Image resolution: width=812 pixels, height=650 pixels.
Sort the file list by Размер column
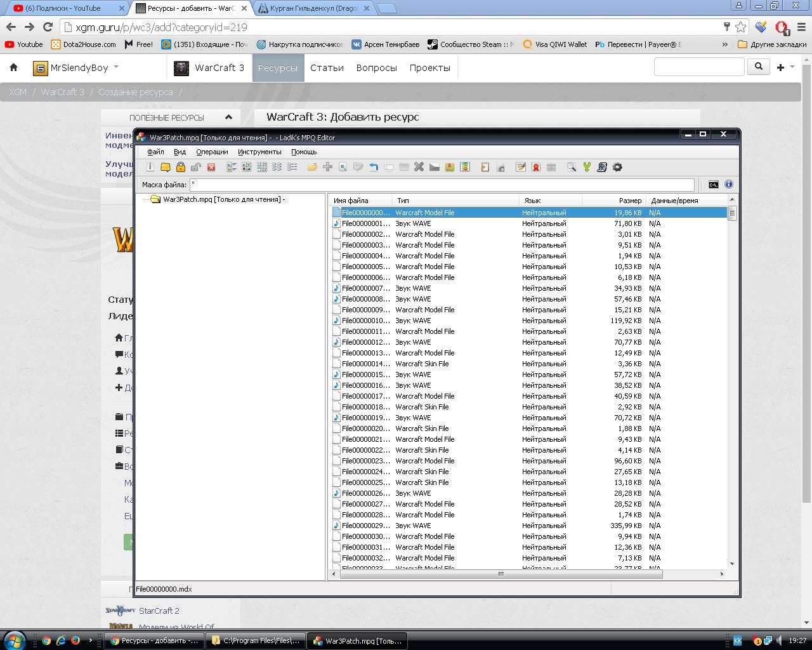(x=614, y=201)
